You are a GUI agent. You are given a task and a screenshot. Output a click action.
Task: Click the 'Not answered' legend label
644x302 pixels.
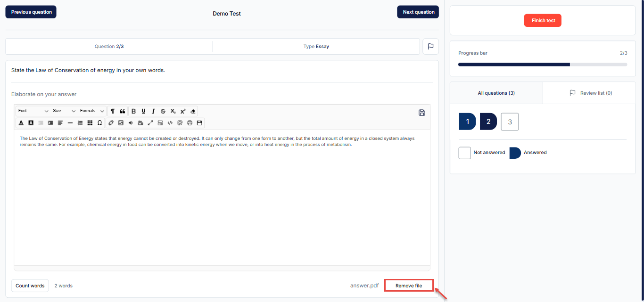[489, 153]
